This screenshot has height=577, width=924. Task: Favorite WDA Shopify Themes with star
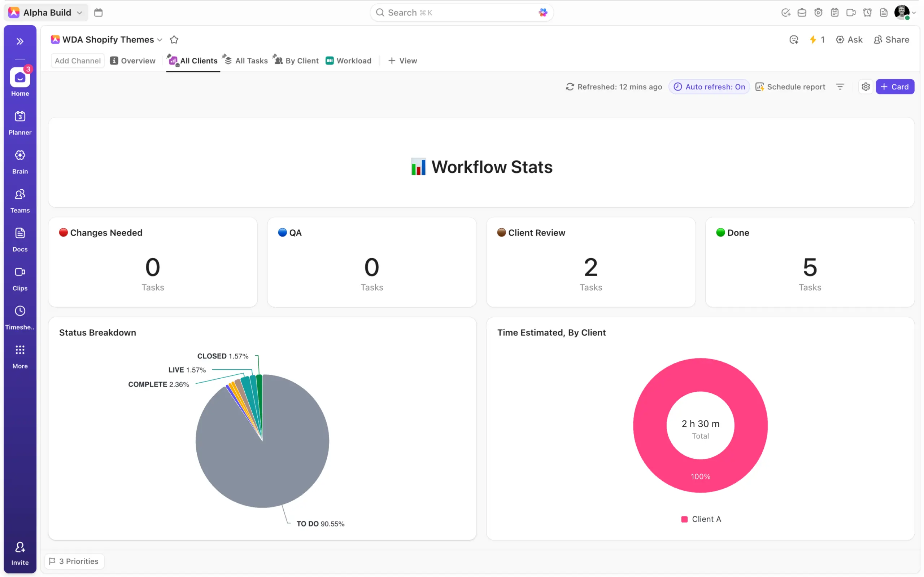(x=174, y=40)
